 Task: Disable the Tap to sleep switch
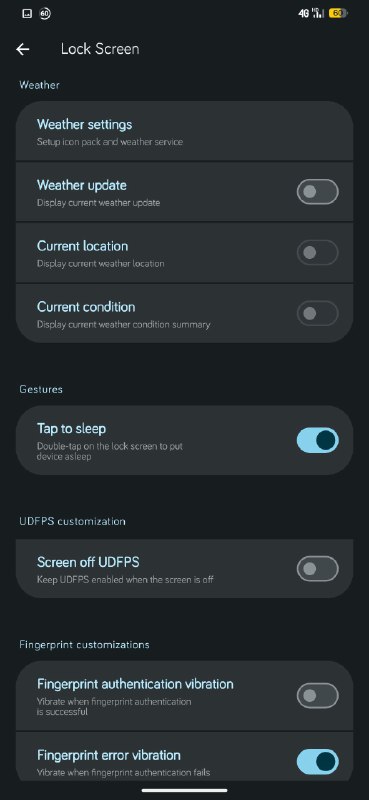(x=317, y=440)
